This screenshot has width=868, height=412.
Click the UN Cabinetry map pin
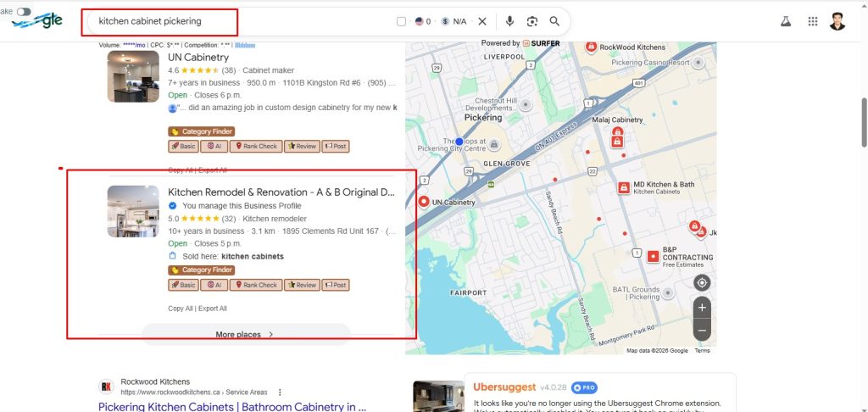[425, 202]
